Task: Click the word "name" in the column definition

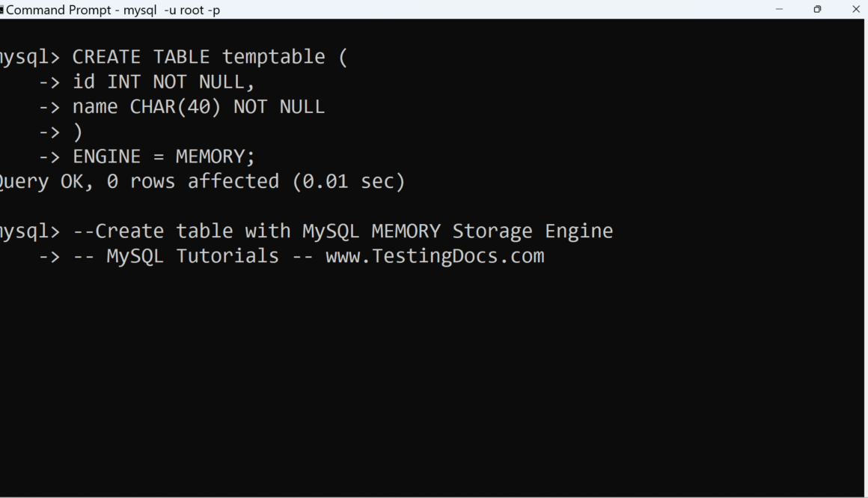Action: [95, 107]
